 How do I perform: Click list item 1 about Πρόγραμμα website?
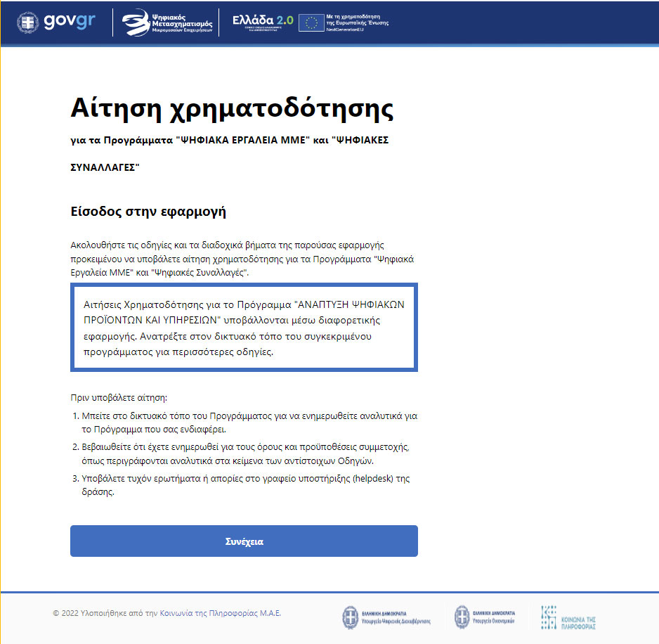[x=245, y=423]
